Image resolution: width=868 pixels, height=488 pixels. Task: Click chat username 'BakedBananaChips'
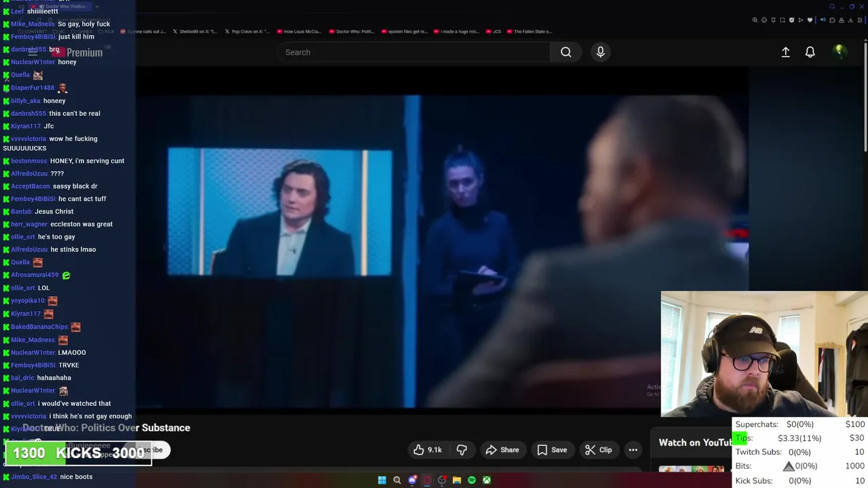pos(39,327)
